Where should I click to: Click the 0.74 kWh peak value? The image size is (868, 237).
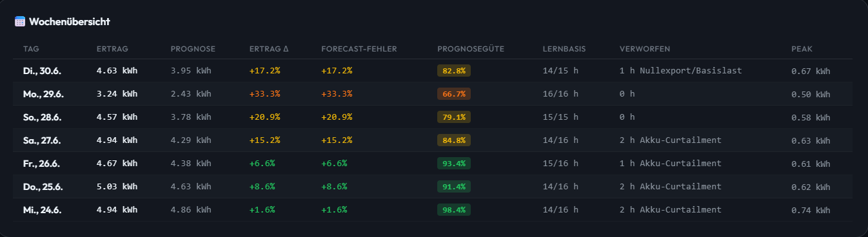(x=811, y=210)
